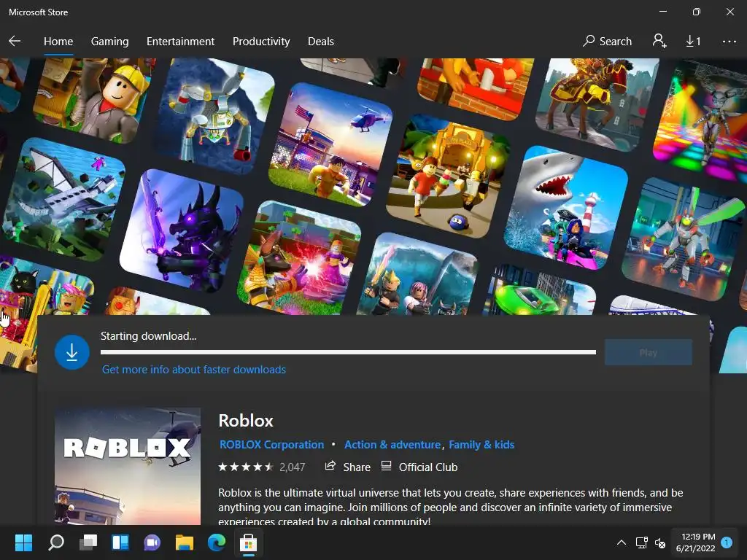
Task: Open Task View on the taskbar
Action: pos(88,542)
